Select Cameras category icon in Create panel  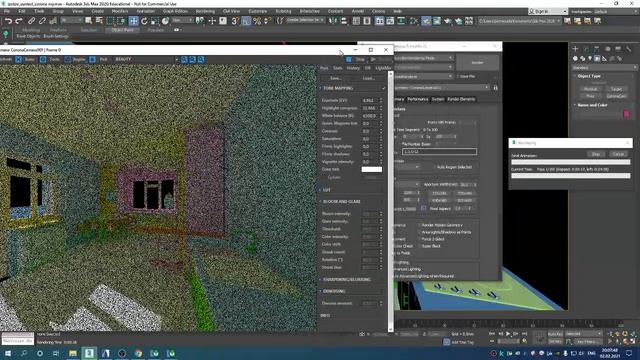coord(597,59)
